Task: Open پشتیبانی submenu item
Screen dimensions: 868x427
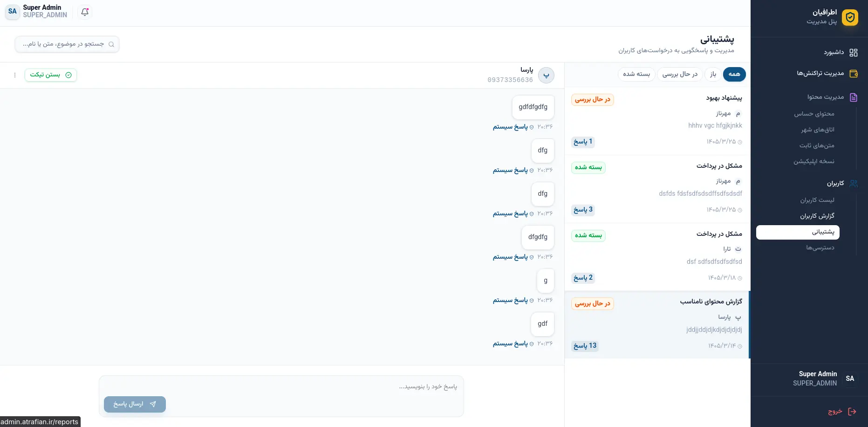Action: click(798, 232)
